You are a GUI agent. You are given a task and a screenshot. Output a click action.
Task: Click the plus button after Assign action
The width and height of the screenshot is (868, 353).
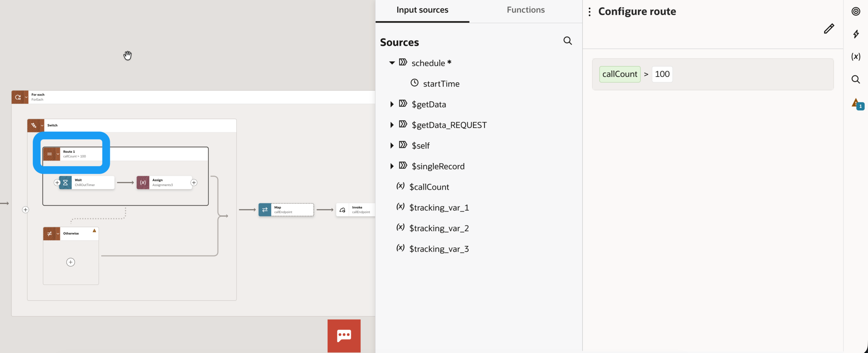194,183
